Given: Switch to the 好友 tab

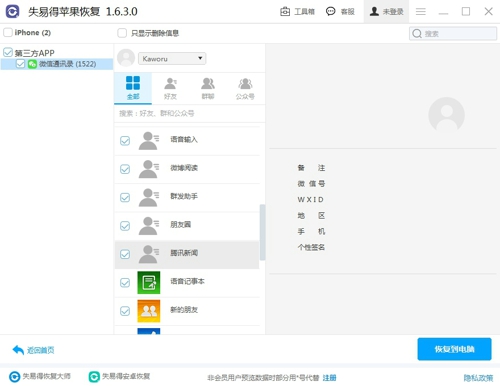Looking at the screenshot, I should pos(170,88).
